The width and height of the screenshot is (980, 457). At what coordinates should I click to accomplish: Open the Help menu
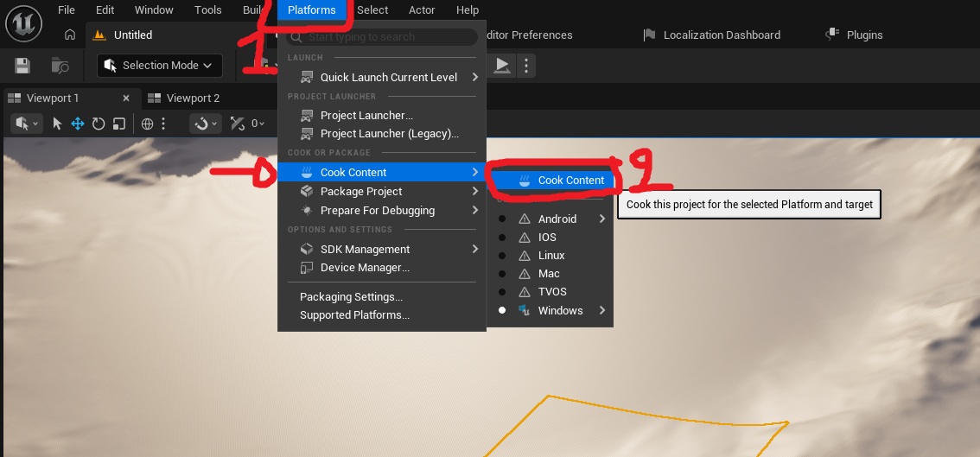pos(468,10)
